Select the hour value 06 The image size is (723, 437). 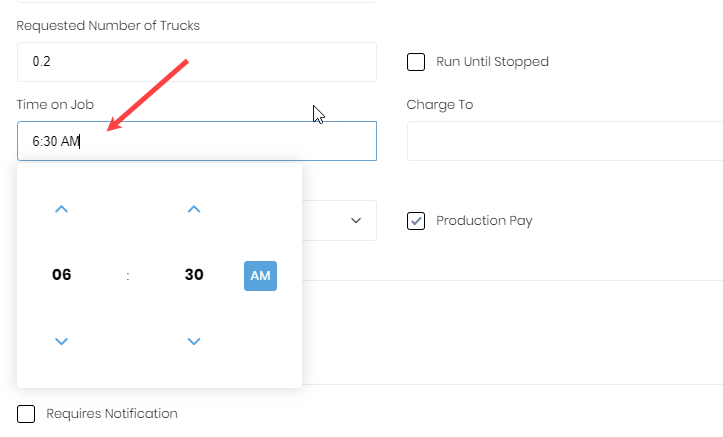pyautogui.click(x=62, y=275)
